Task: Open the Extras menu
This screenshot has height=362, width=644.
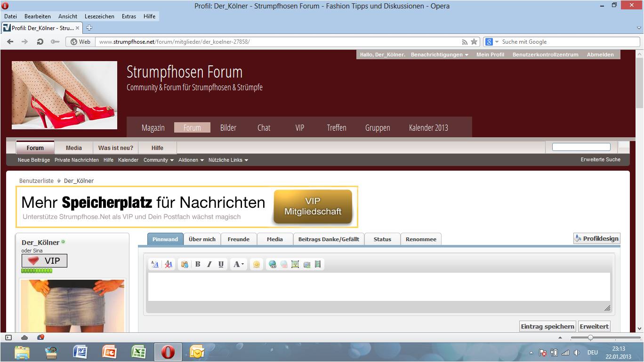Action: (129, 16)
